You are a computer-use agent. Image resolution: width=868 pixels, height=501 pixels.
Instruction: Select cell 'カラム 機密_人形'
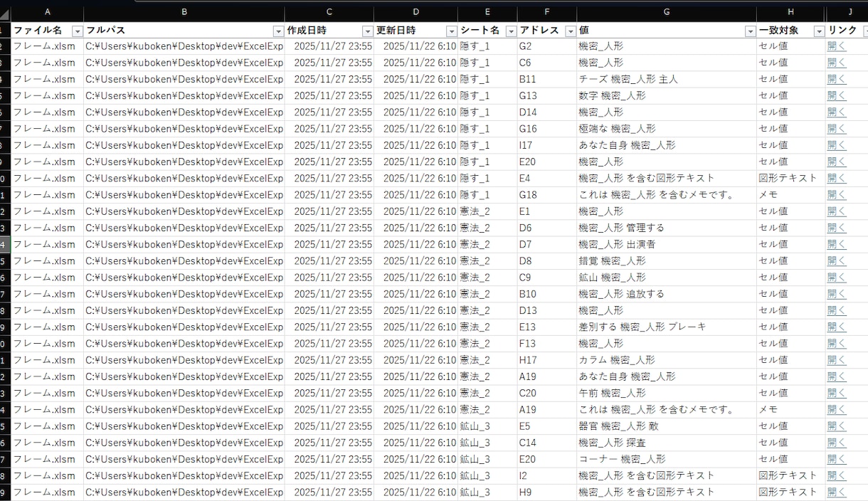coord(666,360)
